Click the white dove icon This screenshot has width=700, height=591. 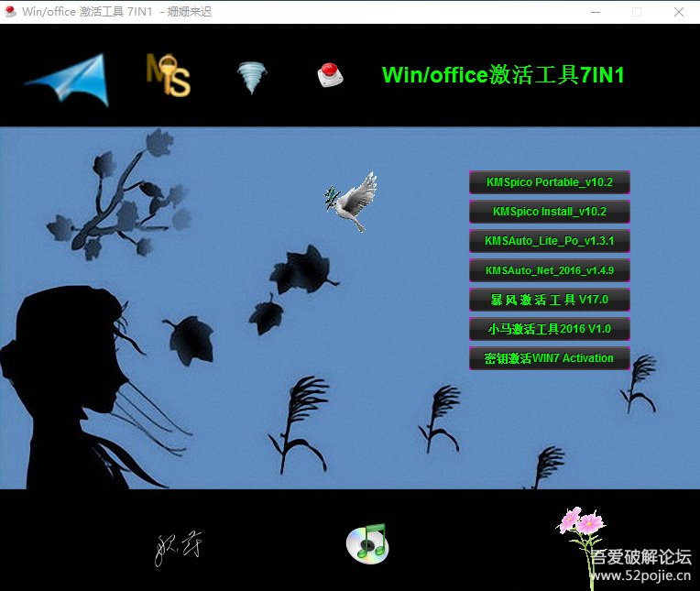click(351, 202)
